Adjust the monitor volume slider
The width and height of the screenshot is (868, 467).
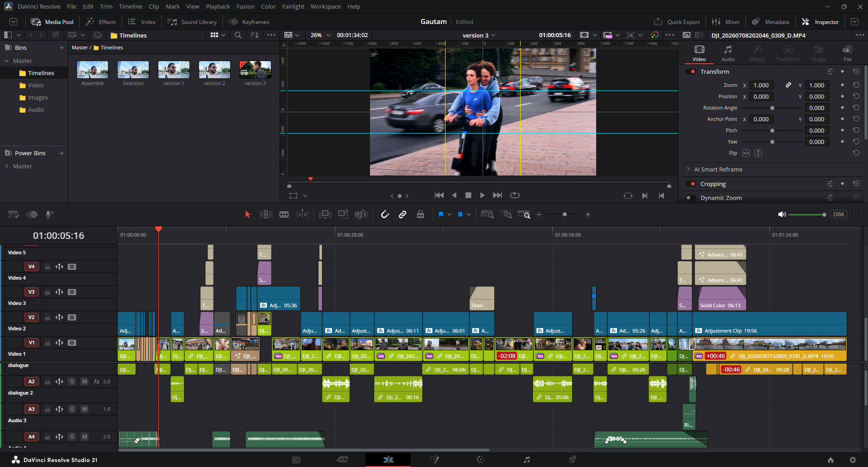tap(806, 214)
